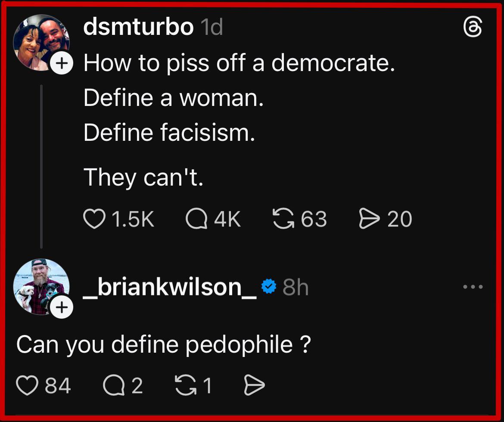Click the Threads logo icon
The width and height of the screenshot is (504, 422).
point(473,28)
